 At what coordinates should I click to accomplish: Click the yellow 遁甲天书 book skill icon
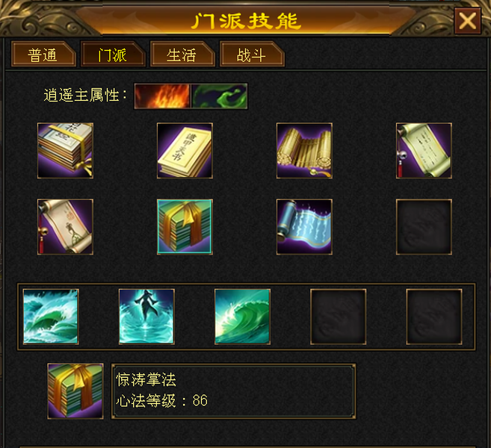(x=185, y=151)
